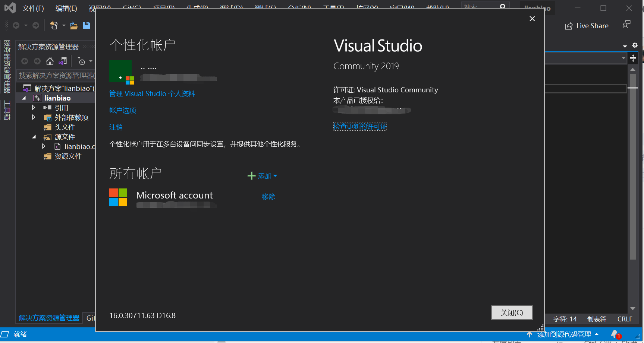The image size is (644, 343).
Task: Click the split editor window icon
Action: [633, 58]
